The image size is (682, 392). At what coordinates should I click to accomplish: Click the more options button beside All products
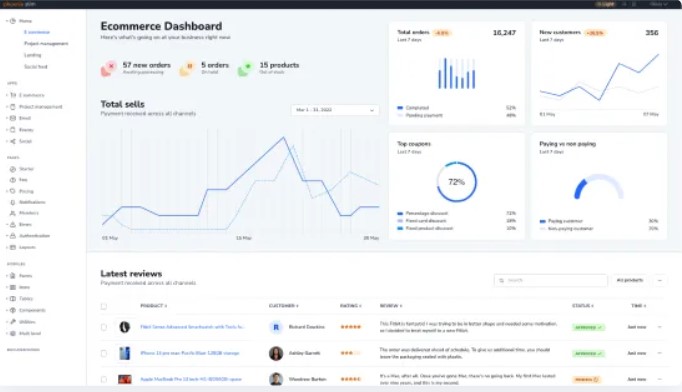[x=660, y=281]
